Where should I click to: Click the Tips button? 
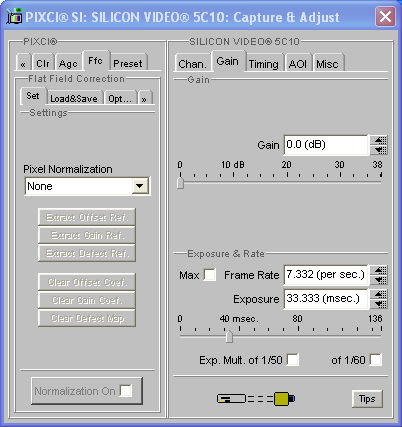point(367,399)
